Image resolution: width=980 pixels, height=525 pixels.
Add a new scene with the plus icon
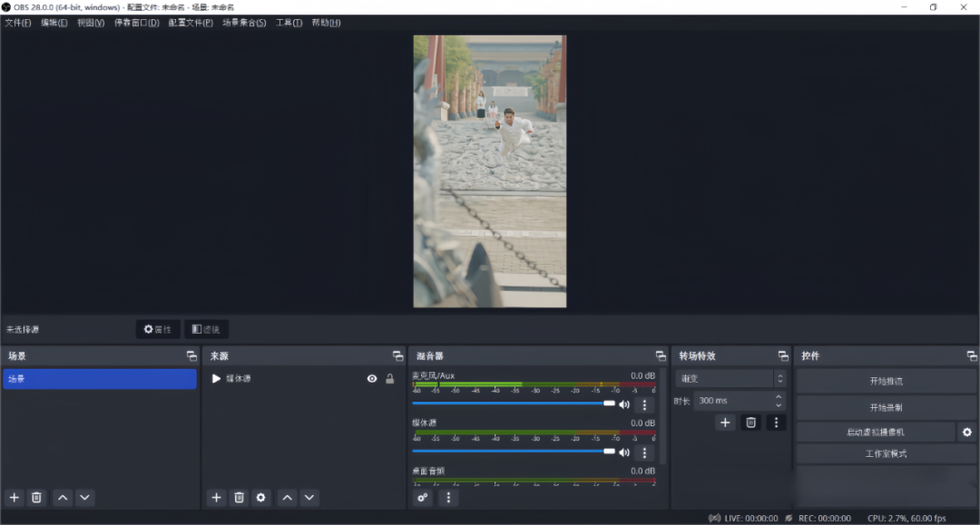(13, 497)
